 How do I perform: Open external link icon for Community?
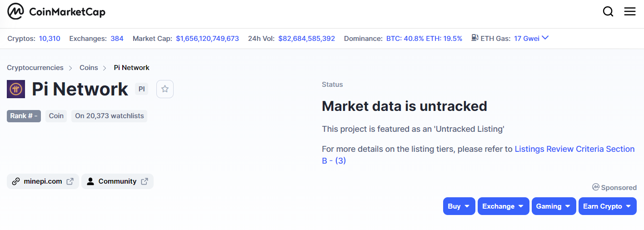pos(145,181)
